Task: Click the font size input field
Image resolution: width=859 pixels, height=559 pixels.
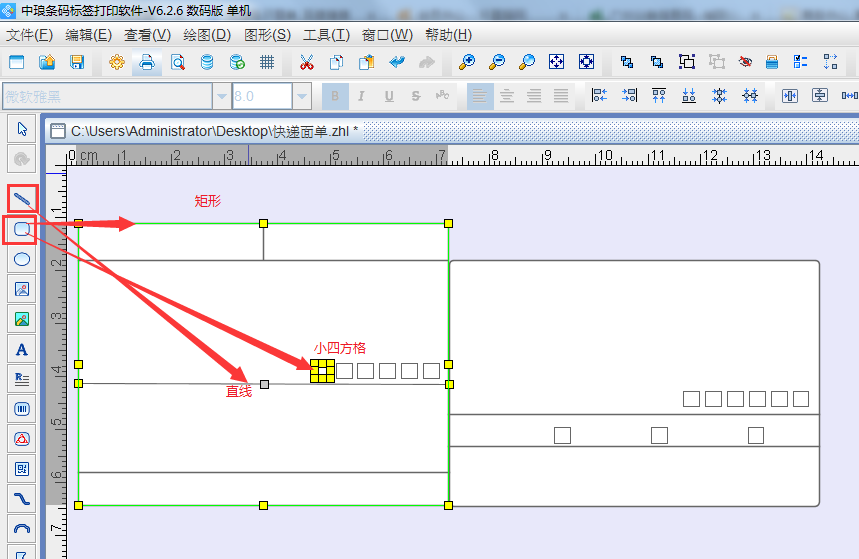Action: (x=260, y=96)
